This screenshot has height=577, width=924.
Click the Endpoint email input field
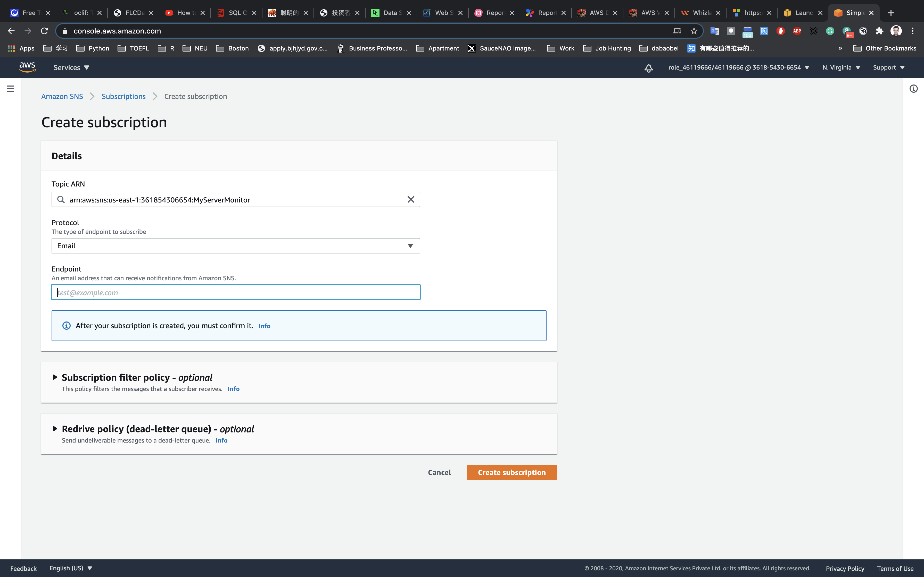236,292
